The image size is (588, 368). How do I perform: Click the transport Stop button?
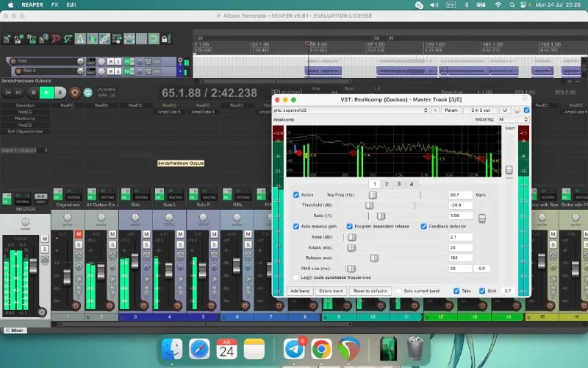pos(33,93)
